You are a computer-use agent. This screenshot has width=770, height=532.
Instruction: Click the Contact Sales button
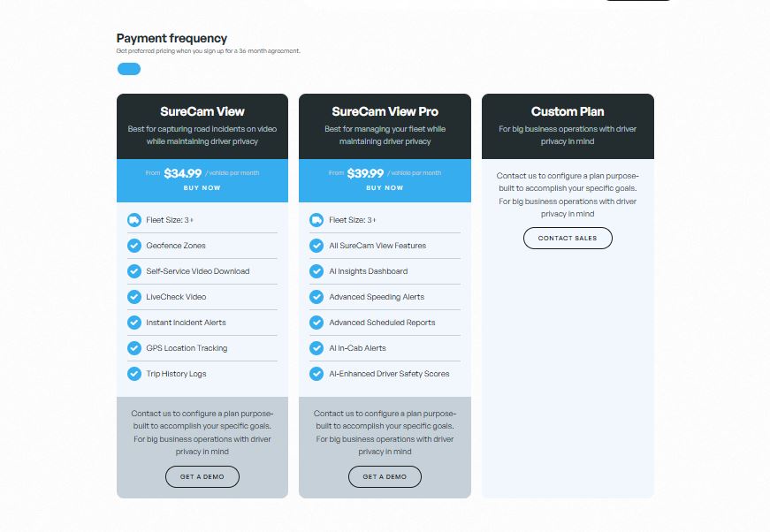tap(568, 238)
